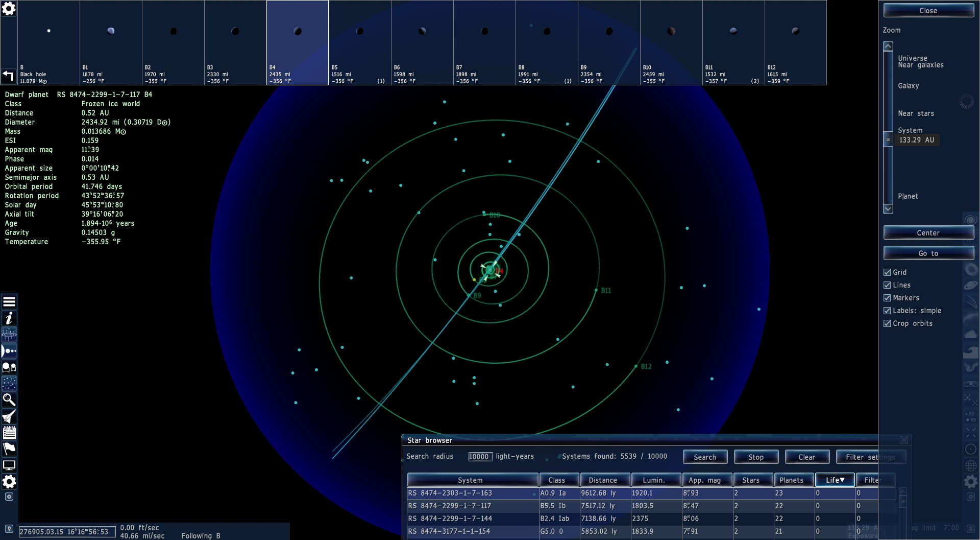Open display options with the monitor icon
The image size is (980, 540).
(x=9, y=465)
